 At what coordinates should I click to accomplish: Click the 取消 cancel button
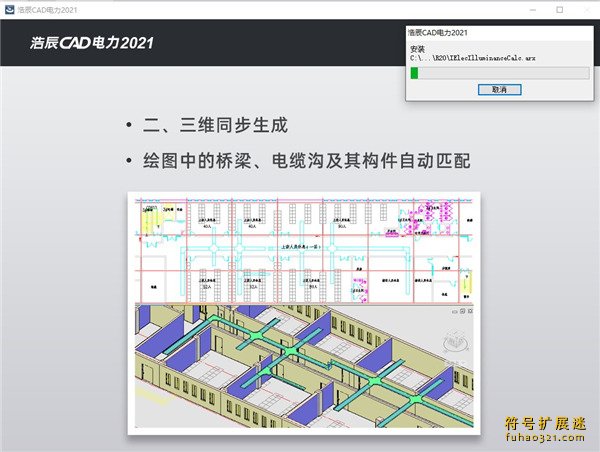(x=499, y=90)
